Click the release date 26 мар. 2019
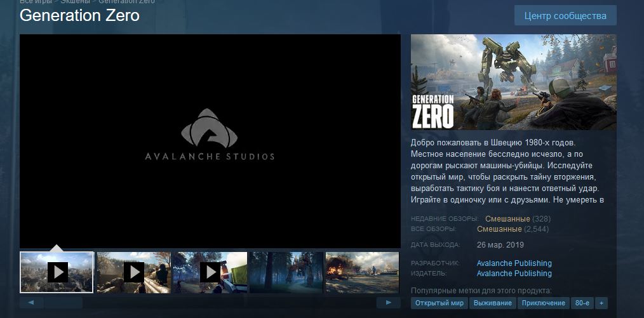 click(x=500, y=245)
